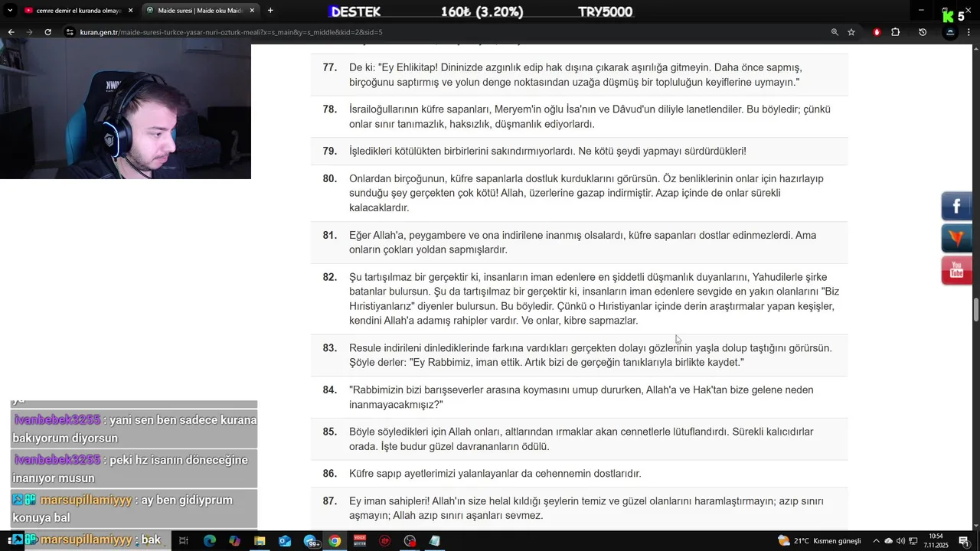The width and height of the screenshot is (980, 551).
Task: Click the red extension icon in the toolbar
Action: click(877, 32)
